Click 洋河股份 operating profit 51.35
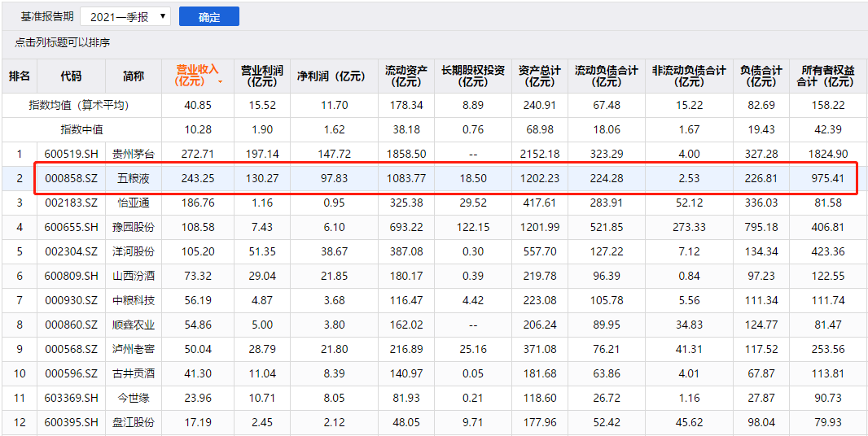The image size is (868, 436). tap(262, 251)
